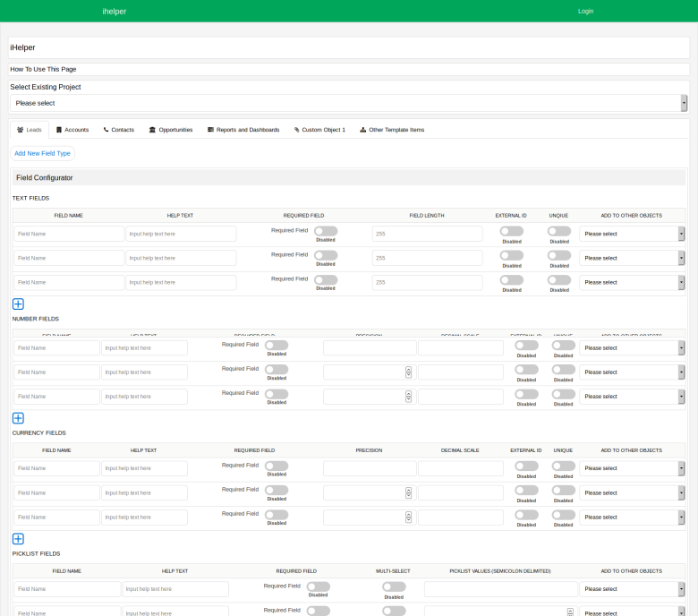Click help text input in third Currency Fields row
The width and height of the screenshot is (698, 616).
144,518
